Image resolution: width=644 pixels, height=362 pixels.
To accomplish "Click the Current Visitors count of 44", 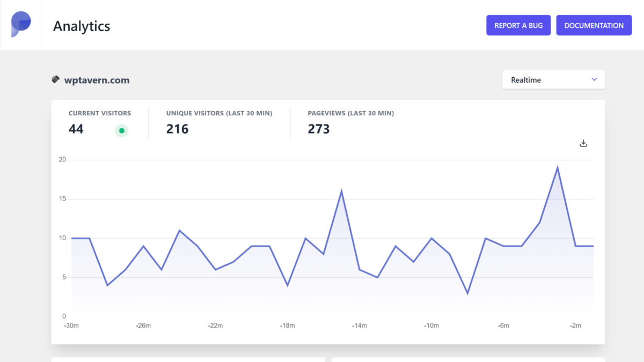I will [76, 129].
